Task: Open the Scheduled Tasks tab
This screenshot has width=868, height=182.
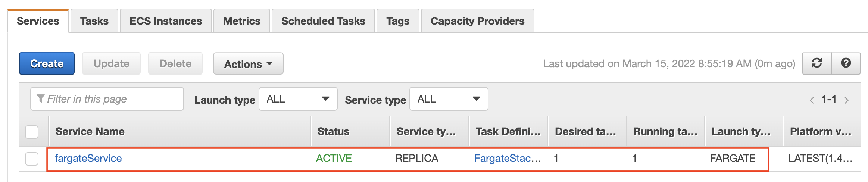Action: tap(323, 21)
